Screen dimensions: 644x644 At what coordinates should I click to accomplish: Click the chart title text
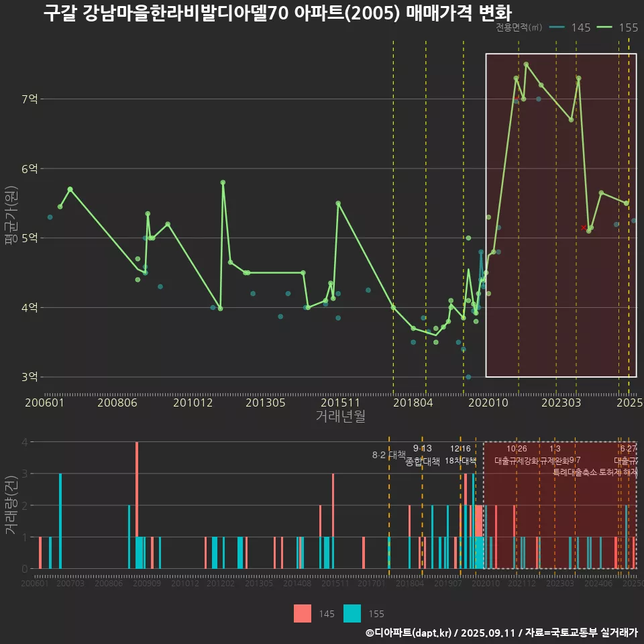click(x=277, y=13)
